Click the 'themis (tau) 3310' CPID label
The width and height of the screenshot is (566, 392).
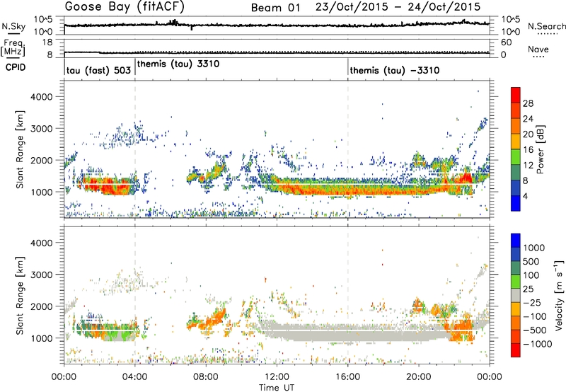pyautogui.click(x=178, y=64)
